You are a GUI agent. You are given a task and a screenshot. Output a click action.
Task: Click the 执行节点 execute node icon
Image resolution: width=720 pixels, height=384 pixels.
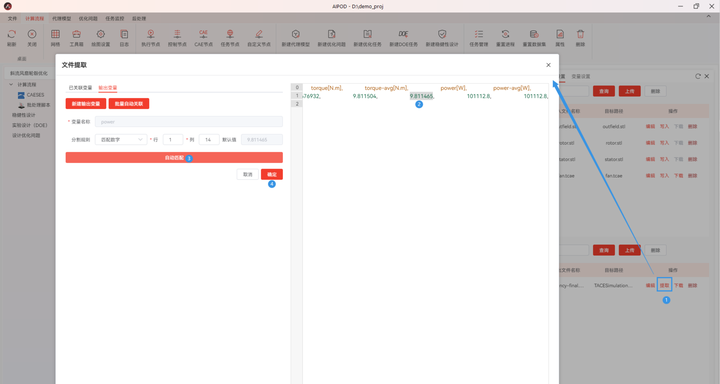point(151,34)
